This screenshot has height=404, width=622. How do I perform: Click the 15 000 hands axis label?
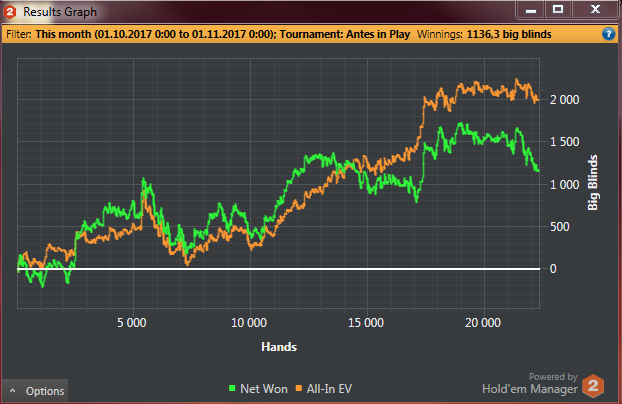click(366, 323)
